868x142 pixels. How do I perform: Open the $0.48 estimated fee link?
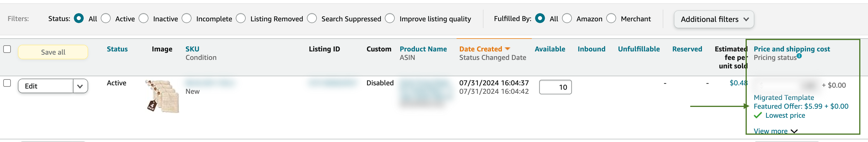coord(738,83)
